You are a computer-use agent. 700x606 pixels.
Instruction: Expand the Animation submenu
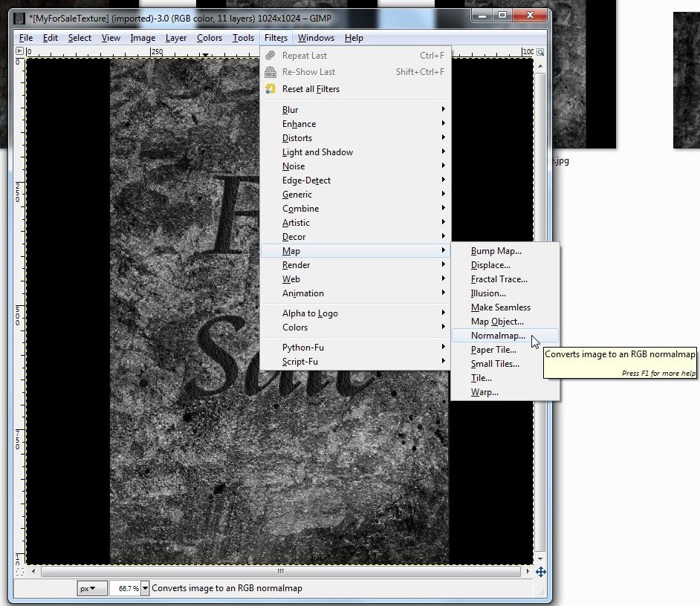(x=355, y=293)
